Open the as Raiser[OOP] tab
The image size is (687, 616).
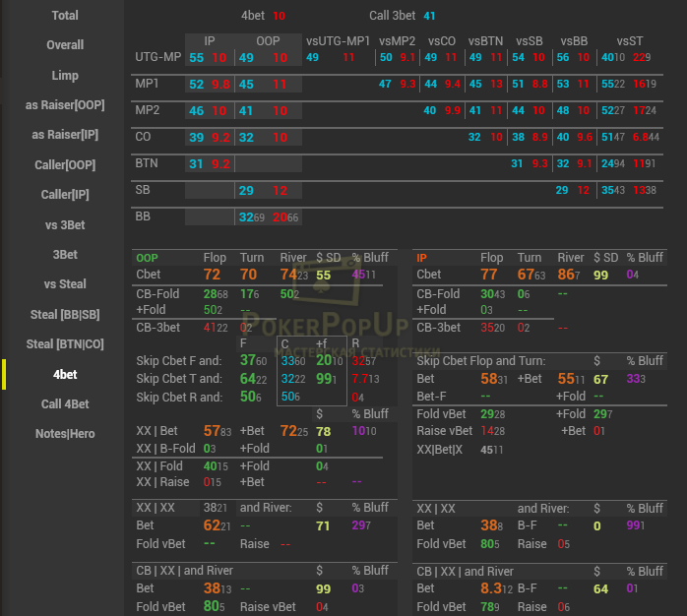click(65, 105)
